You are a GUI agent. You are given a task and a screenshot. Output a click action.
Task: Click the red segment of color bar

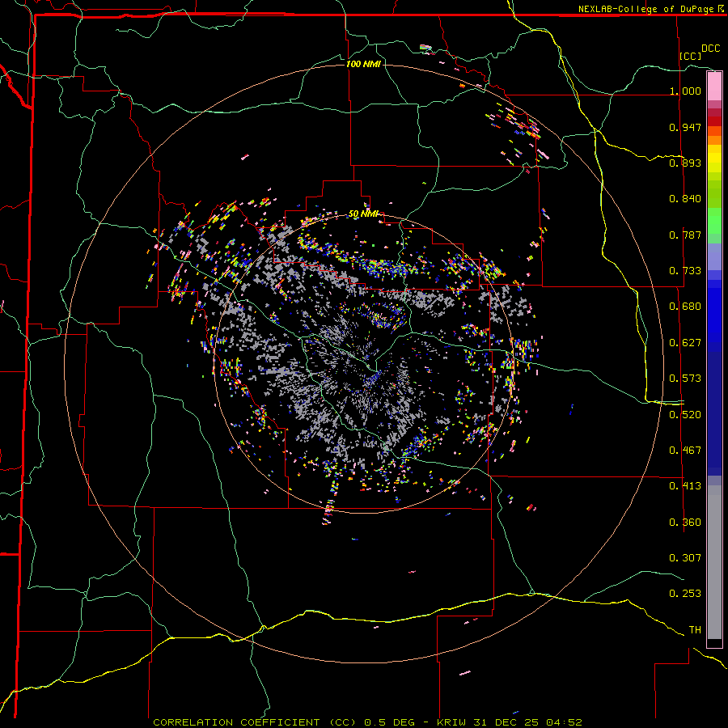714,121
